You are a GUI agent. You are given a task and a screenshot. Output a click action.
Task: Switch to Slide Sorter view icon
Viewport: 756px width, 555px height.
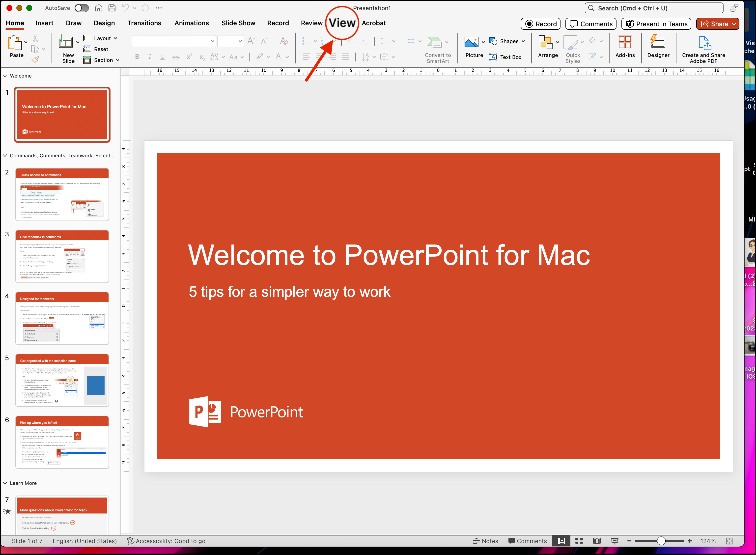tap(579, 541)
